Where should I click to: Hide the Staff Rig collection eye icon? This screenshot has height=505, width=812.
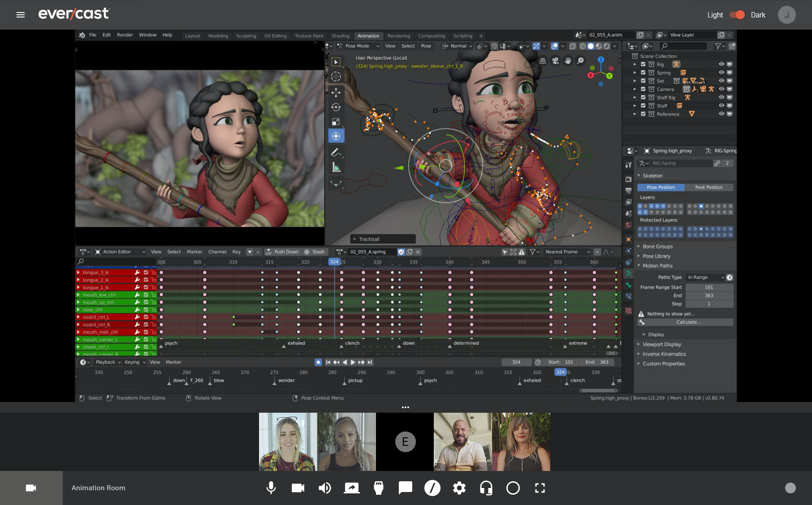pyautogui.click(x=721, y=97)
